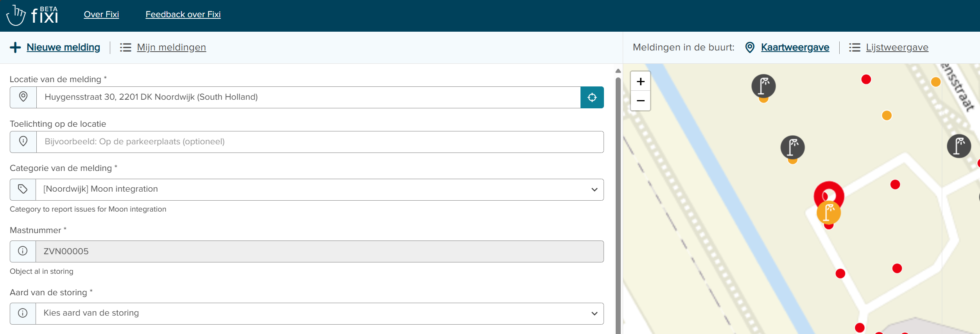The width and height of the screenshot is (980, 334).
Task: Open Feedback over Fixi link
Action: point(183,14)
